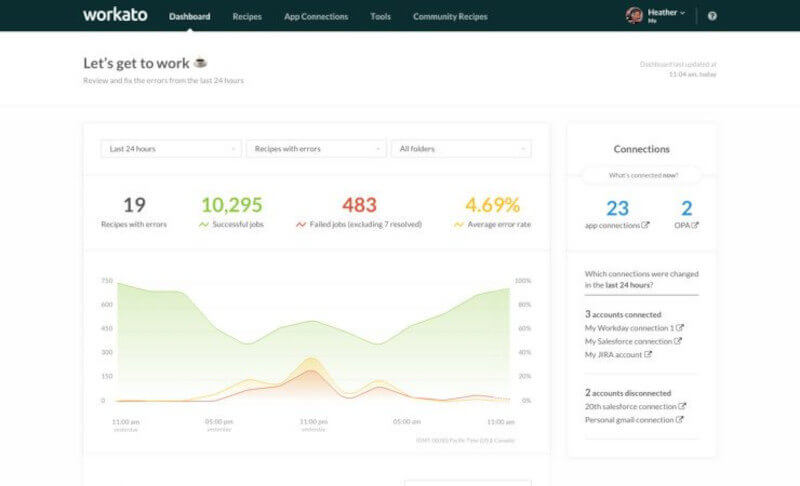Open My JIRA account external icon
This screenshot has width=800, height=486.
648,354
